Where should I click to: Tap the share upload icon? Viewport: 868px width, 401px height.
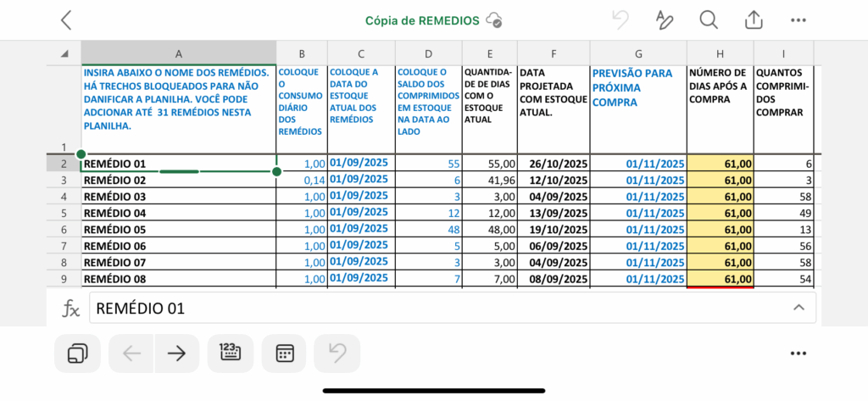(753, 20)
